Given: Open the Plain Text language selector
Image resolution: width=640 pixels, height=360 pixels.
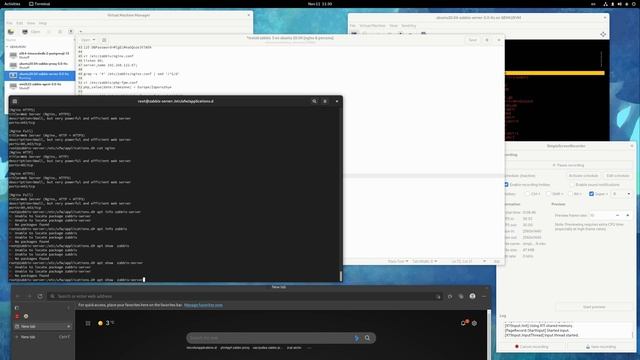Looking at the screenshot, I should coord(398,261).
